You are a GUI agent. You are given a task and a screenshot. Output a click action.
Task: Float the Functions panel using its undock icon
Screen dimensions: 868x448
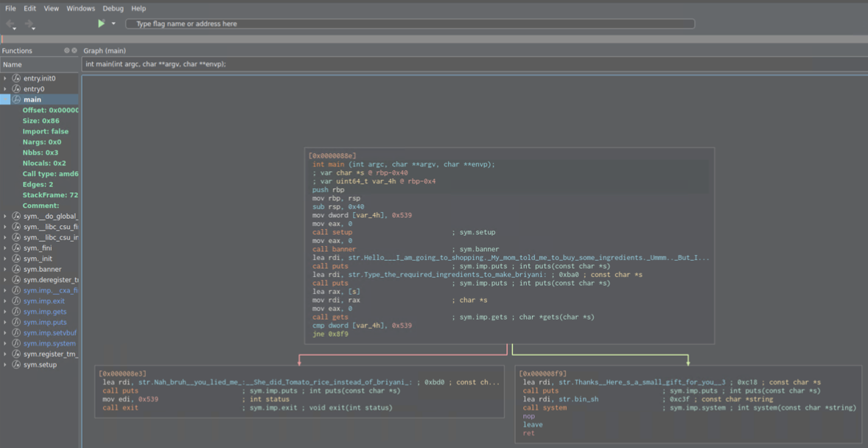click(66, 51)
